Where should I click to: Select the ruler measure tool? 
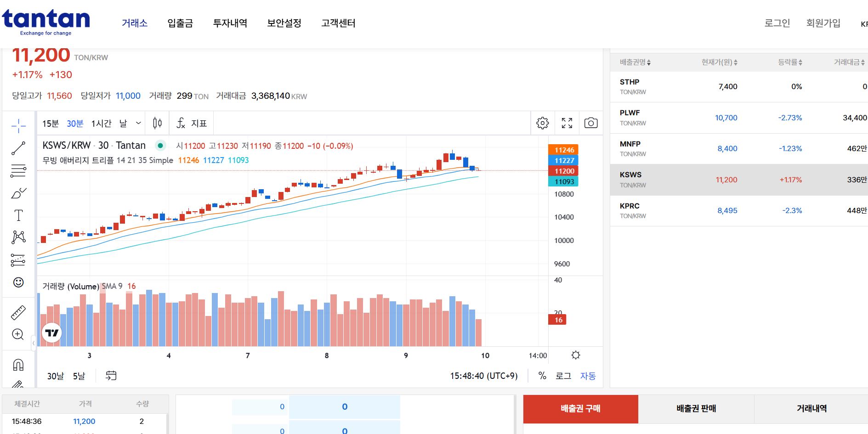point(18,313)
